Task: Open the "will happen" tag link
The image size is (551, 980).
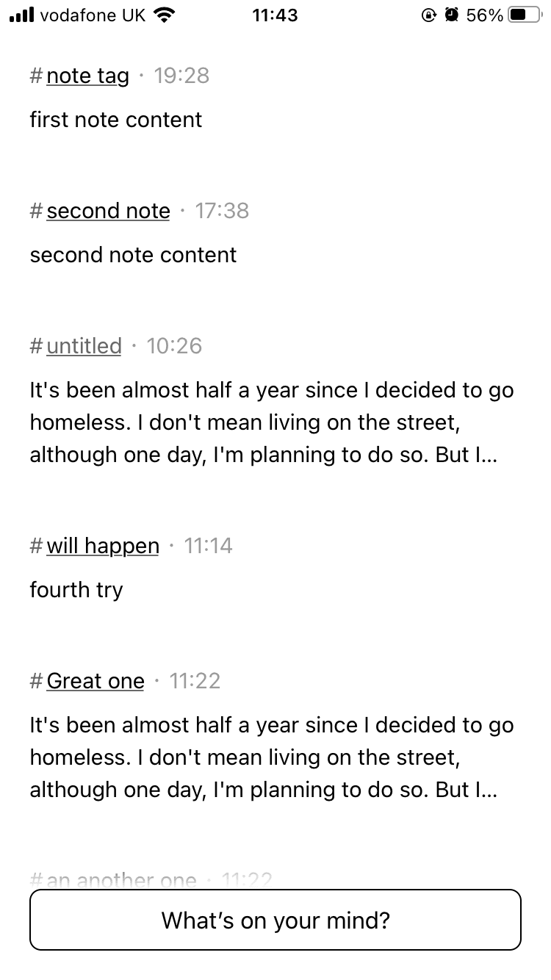Action: (102, 546)
